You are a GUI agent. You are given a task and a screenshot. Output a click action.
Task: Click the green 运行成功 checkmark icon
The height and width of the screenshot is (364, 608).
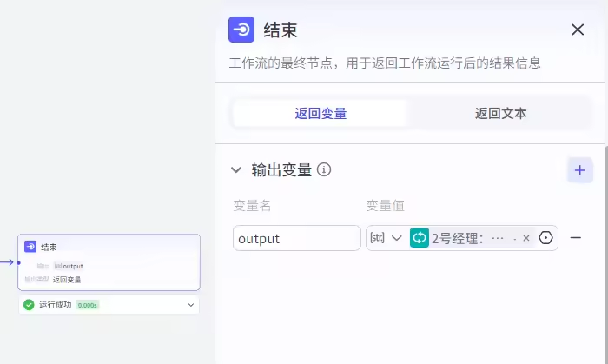(29, 305)
